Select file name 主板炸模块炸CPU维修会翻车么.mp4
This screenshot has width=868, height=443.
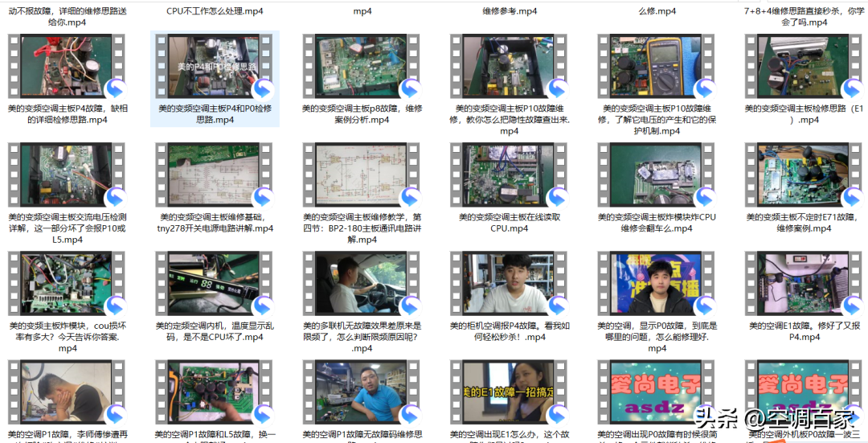657,223
